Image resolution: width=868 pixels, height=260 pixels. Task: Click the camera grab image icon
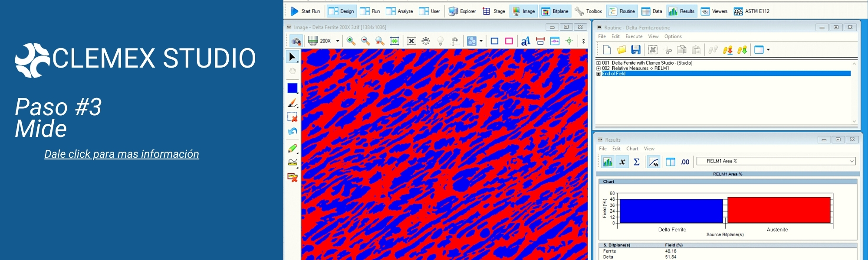[x=296, y=41]
